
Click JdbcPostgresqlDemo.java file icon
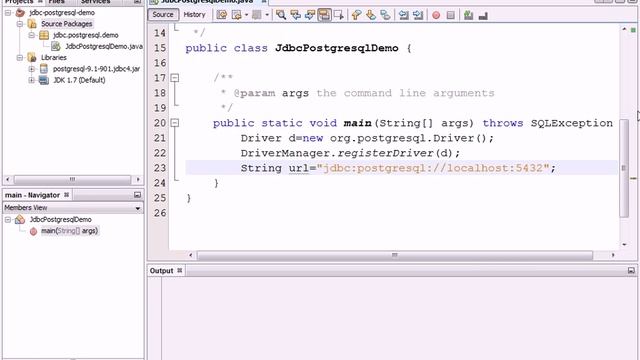point(56,46)
